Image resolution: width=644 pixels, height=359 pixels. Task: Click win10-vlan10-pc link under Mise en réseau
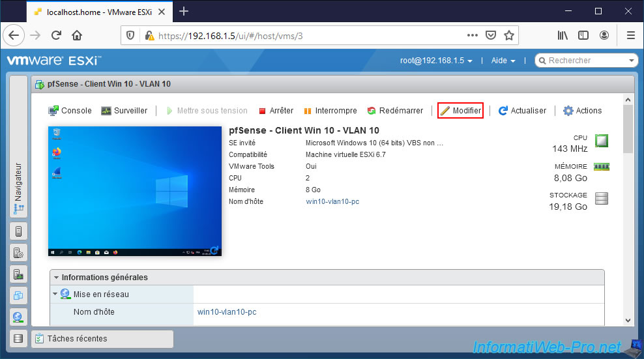pyautogui.click(x=227, y=311)
